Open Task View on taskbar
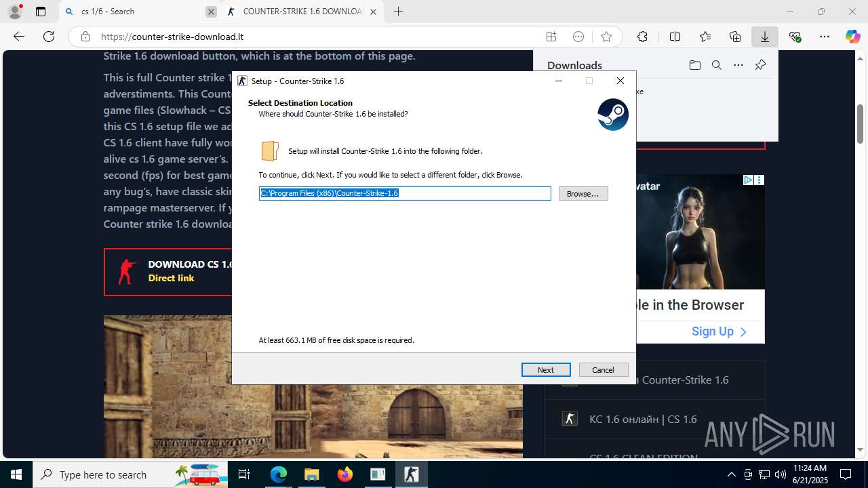This screenshot has height=488, width=868. coord(245,474)
